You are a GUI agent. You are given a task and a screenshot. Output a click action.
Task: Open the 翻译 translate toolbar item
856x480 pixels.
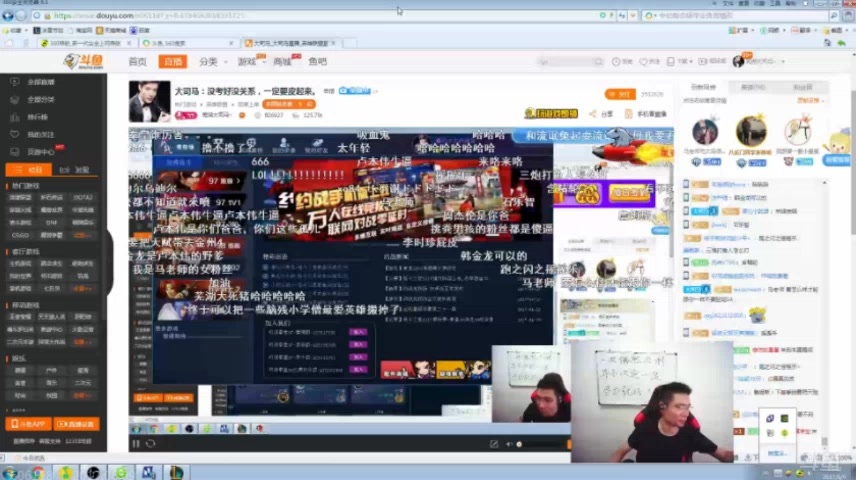(x=803, y=31)
